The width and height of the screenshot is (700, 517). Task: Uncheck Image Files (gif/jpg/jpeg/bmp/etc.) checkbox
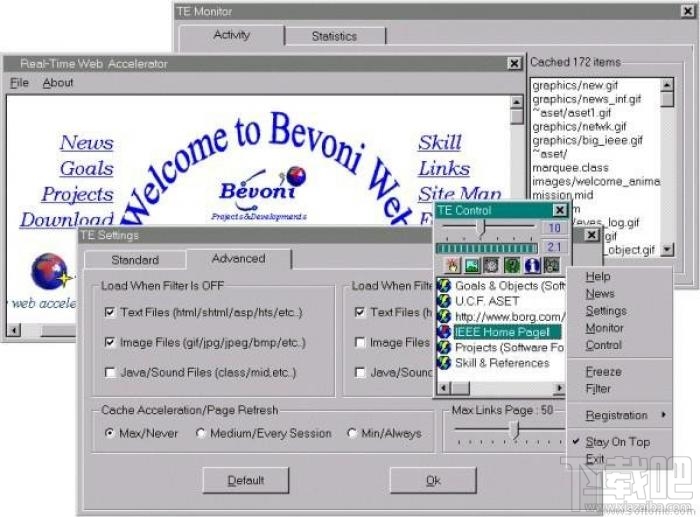click(109, 342)
